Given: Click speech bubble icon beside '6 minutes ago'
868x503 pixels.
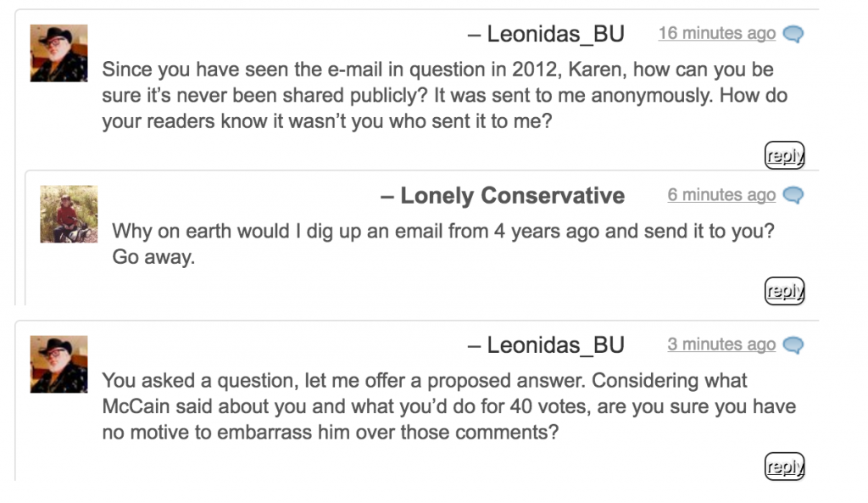Looking at the screenshot, I should 793,195.
